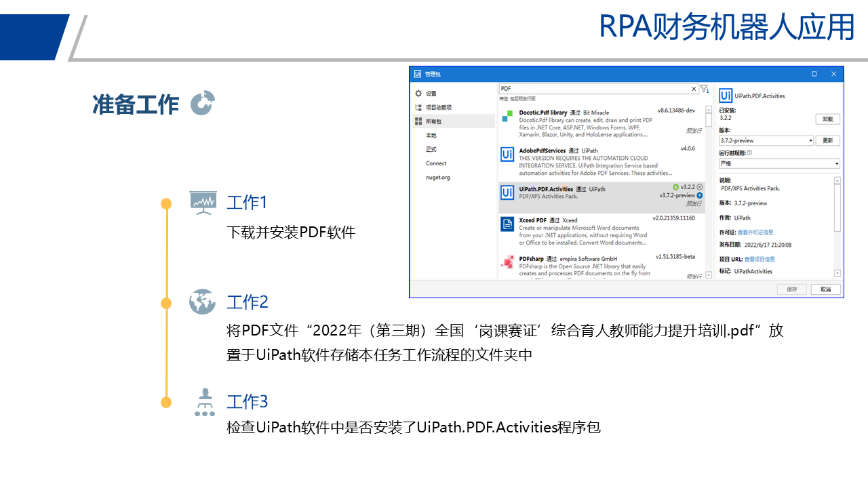Select the AdobePdfServices package icon

[x=507, y=155]
